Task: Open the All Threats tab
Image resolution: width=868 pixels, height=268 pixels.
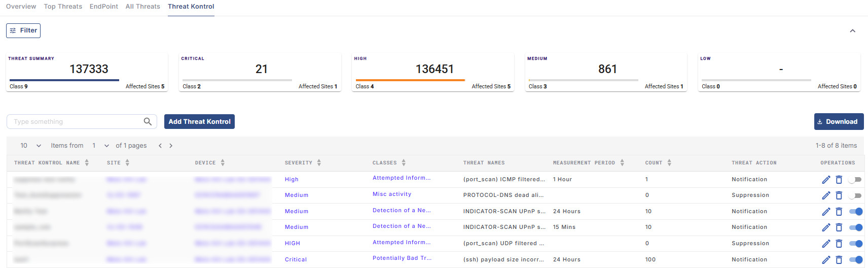Action: tap(142, 7)
